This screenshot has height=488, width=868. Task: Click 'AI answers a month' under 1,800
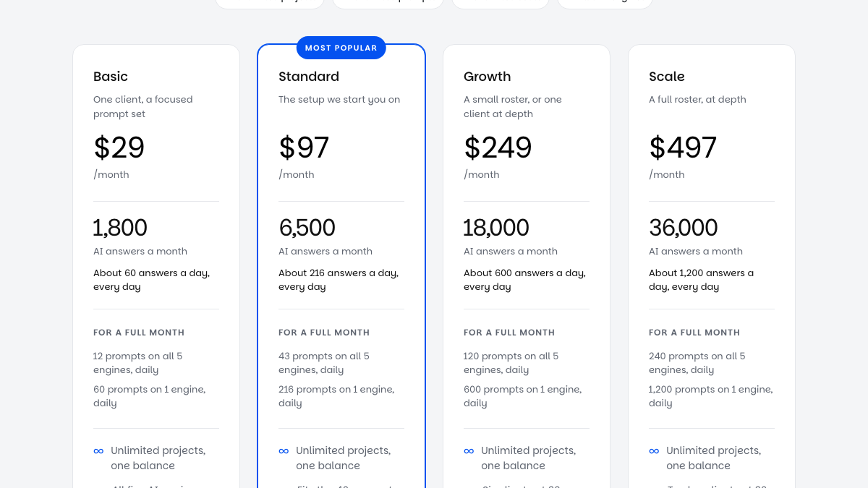(x=140, y=252)
